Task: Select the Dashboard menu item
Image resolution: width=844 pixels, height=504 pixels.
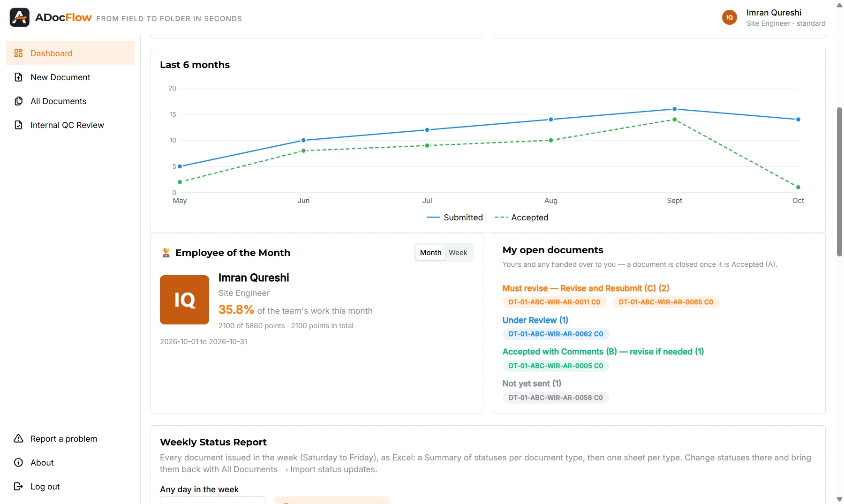Action: coord(70,53)
